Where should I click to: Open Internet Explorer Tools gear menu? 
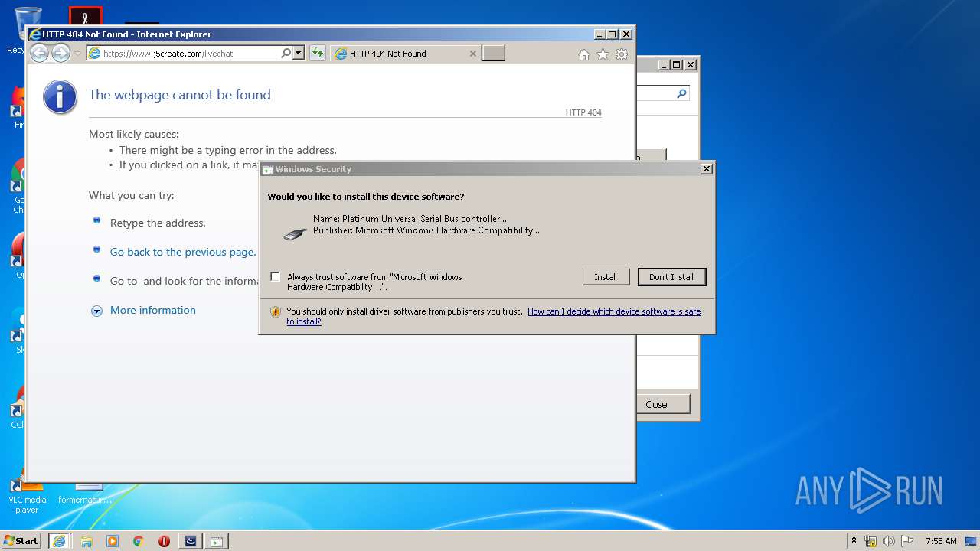(622, 54)
